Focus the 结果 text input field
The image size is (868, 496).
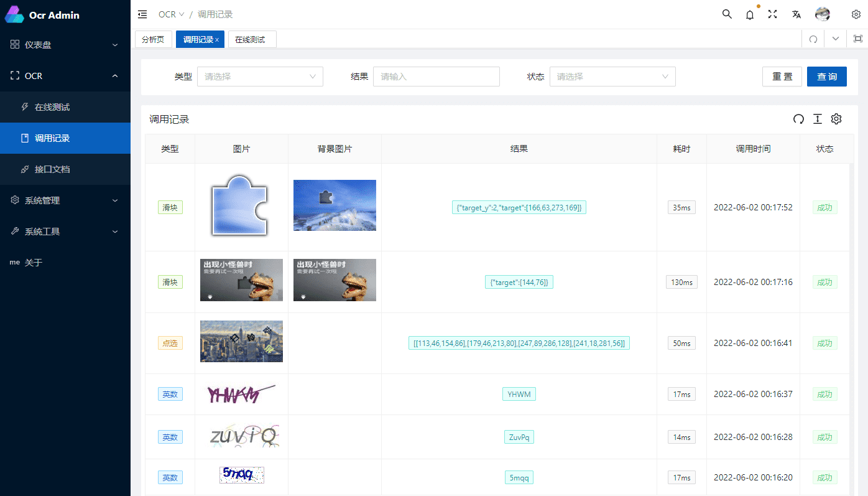coord(436,77)
